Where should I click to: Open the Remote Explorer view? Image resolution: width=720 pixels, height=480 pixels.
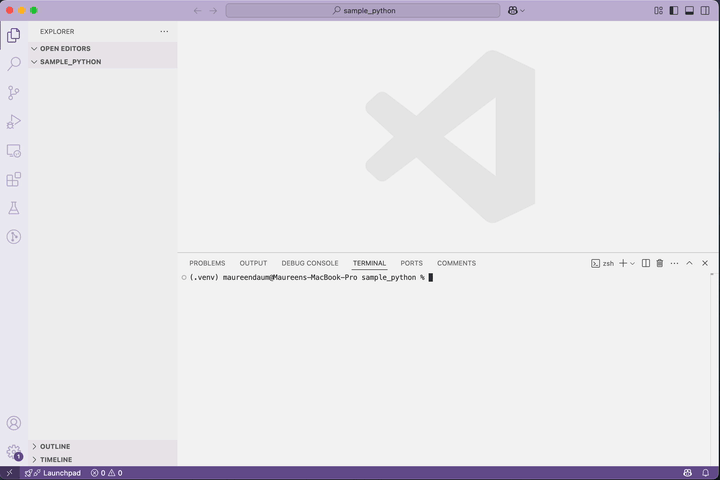(14, 151)
